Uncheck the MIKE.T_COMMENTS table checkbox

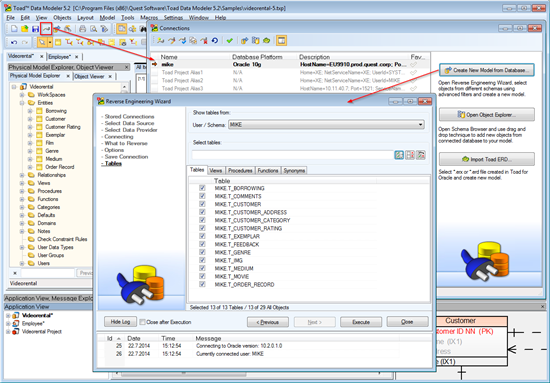coord(202,196)
